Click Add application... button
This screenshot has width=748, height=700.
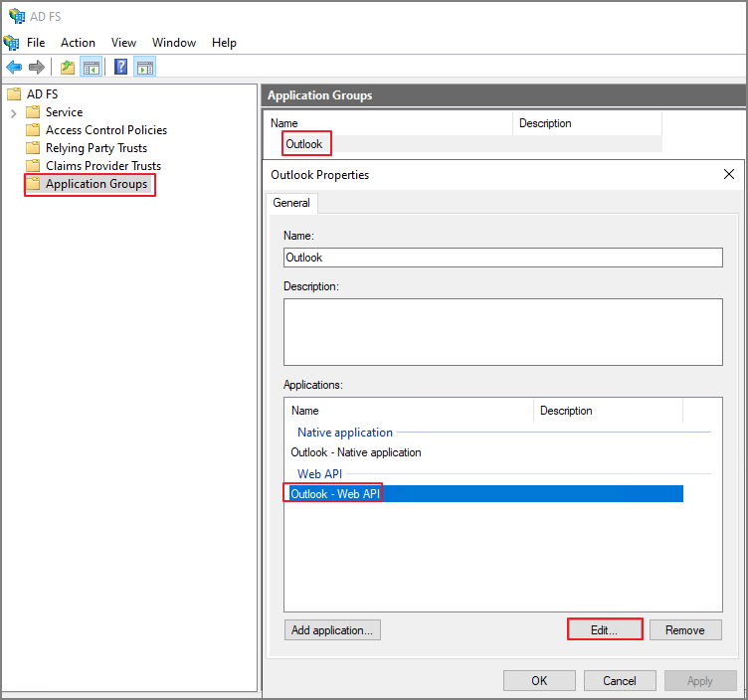pos(332,630)
